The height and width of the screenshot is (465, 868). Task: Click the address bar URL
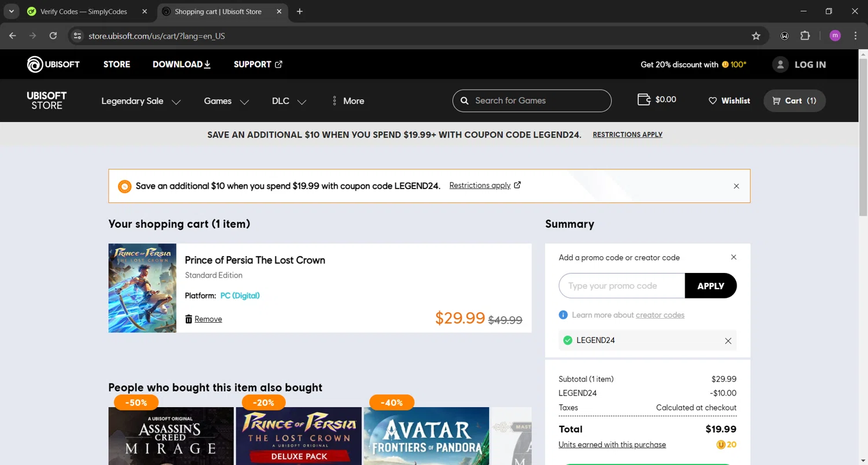point(157,36)
